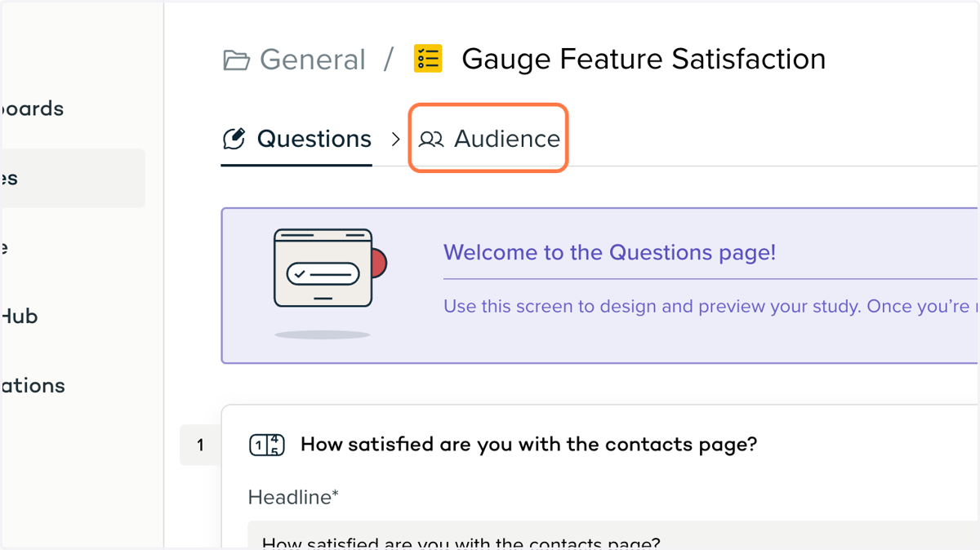This screenshot has height=550, width=980.
Task: Click the rating scale question type icon
Action: [266, 445]
